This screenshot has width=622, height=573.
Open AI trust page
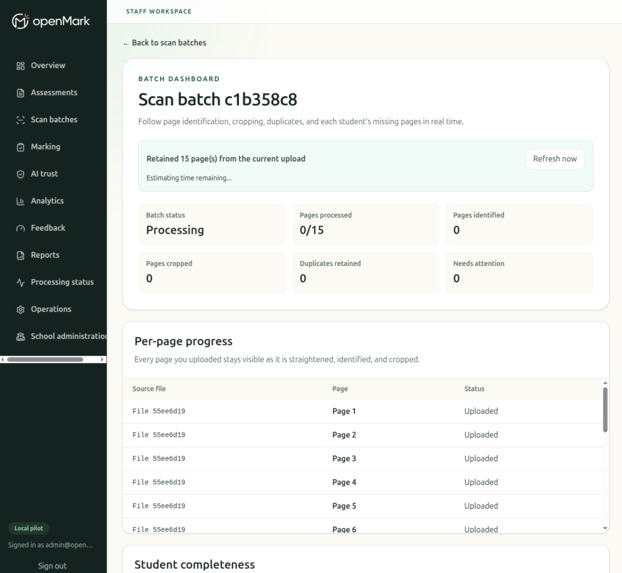tap(44, 173)
